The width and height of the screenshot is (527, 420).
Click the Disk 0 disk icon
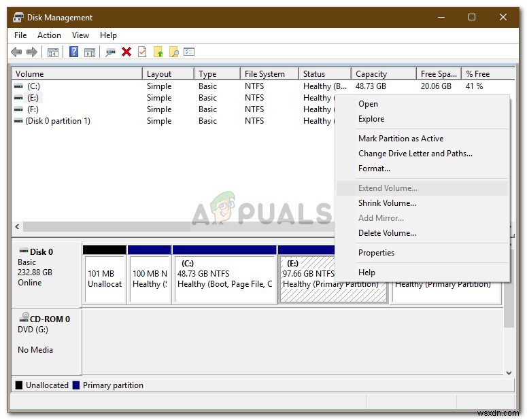(24, 251)
